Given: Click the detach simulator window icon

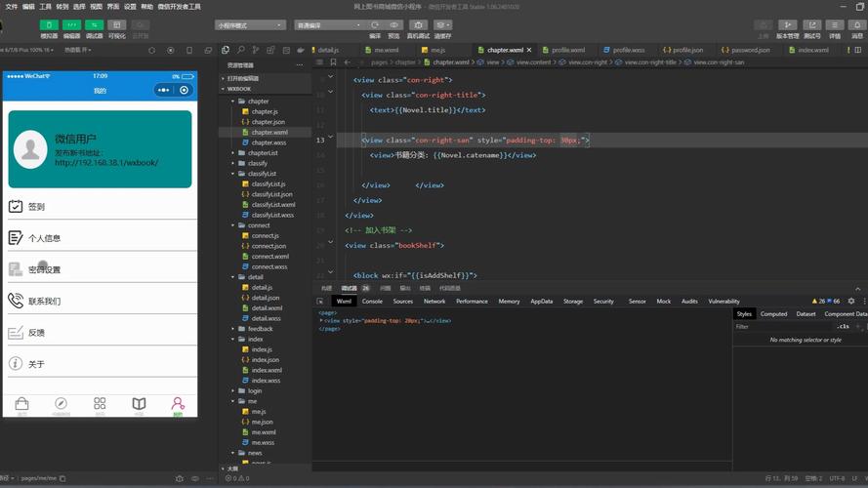Looking at the screenshot, I should tap(208, 50).
